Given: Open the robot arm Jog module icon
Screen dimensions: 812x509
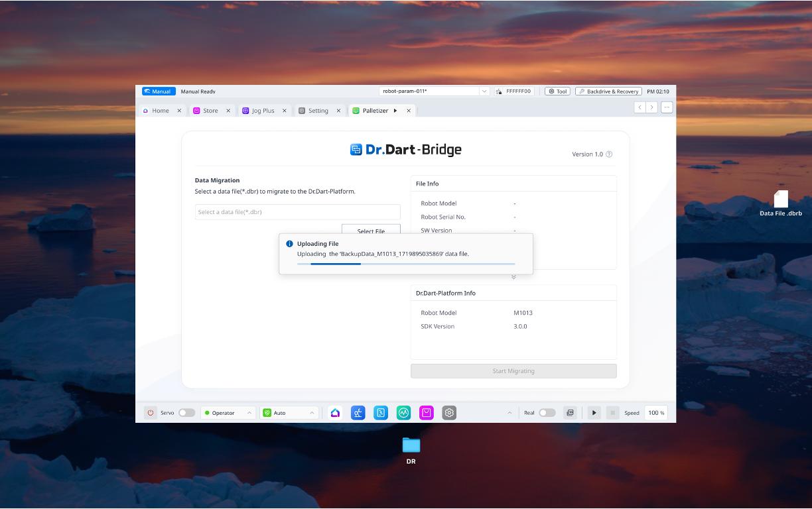Looking at the screenshot, I should point(358,413).
